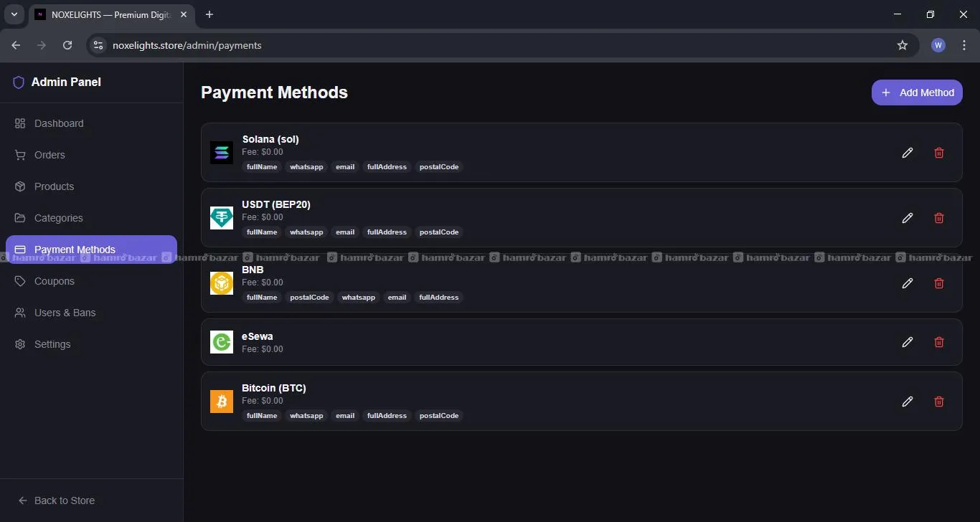Open Chrome's three-dot menu
980x522 pixels.
964,45
